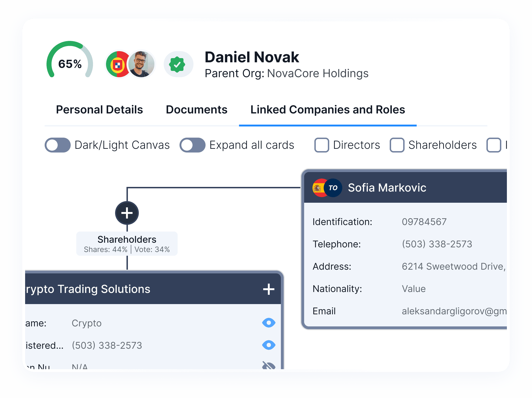Show the hidden N/A field via the crossed eye icon
Image resolution: width=532 pixels, height=398 pixels.
pos(268,365)
